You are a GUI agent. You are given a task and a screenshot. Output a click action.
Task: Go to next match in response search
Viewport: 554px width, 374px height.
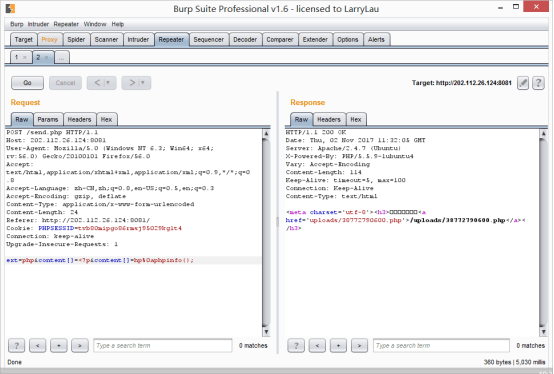tap(359, 345)
